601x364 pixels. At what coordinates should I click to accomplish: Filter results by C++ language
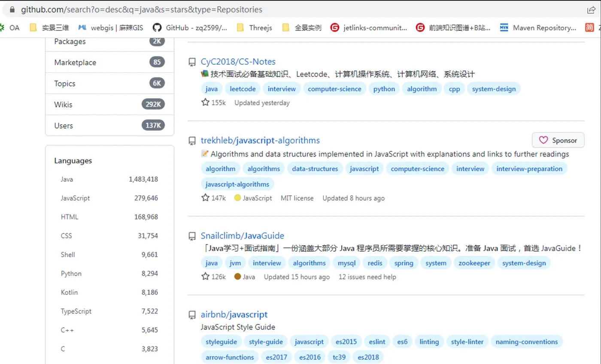(x=109, y=330)
